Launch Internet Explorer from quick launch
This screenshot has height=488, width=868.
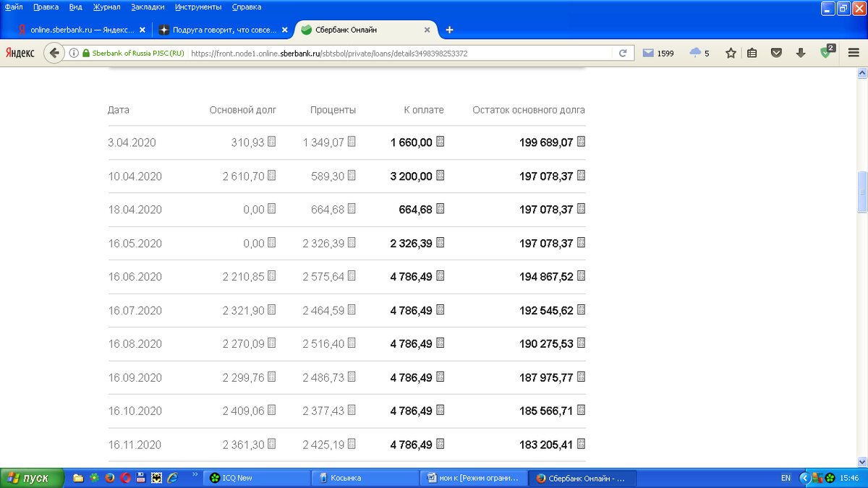172,478
